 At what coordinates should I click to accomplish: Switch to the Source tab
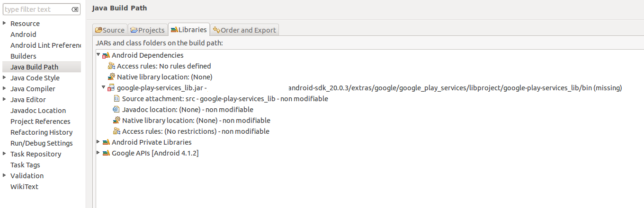click(x=110, y=30)
